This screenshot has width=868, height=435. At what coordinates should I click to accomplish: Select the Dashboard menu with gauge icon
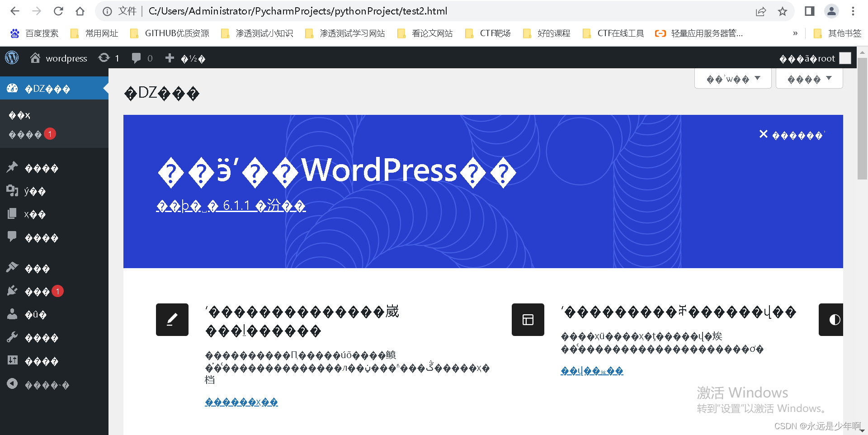point(54,89)
